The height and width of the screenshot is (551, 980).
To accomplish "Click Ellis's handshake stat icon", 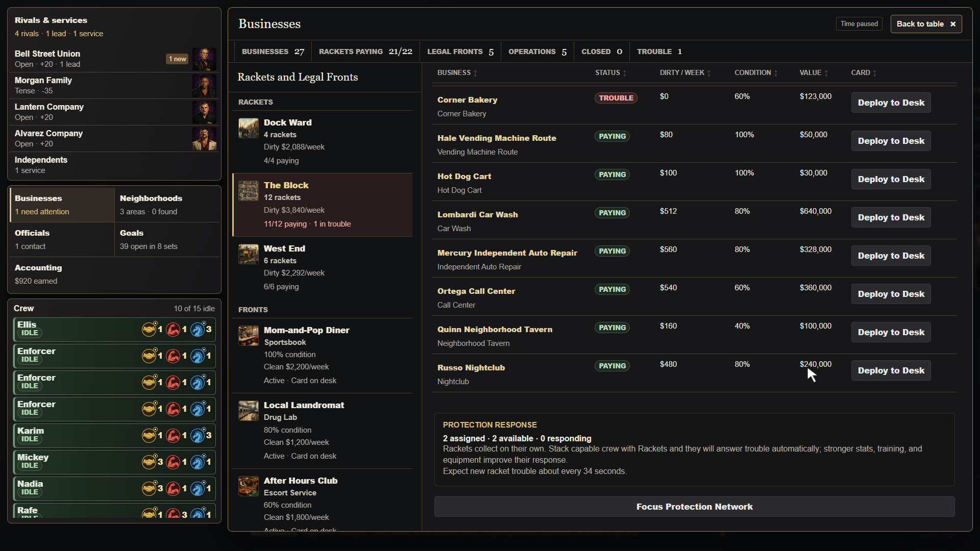I will click(x=149, y=329).
